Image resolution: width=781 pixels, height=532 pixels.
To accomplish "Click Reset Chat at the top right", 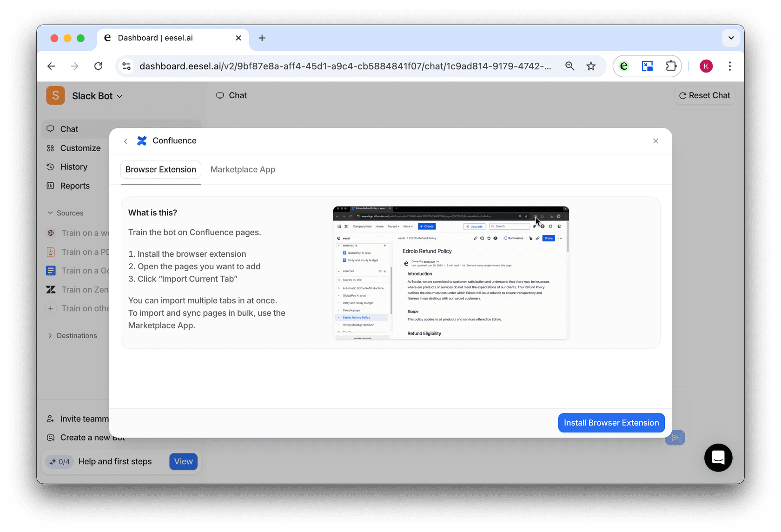I will click(704, 95).
